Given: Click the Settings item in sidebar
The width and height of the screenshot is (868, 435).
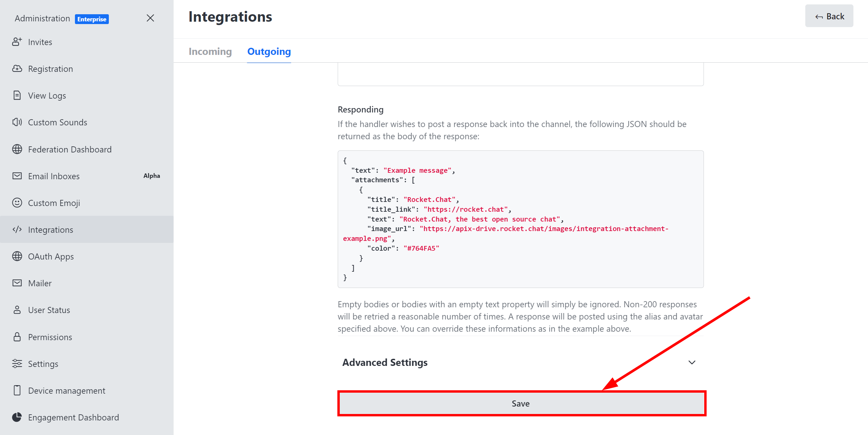Looking at the screenshot, I should [x=43, y=364].
